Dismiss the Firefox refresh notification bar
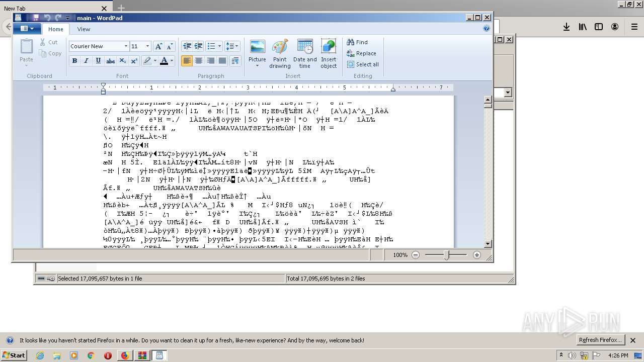This screenshot has width=644, height=362. (x=633, y=340)
